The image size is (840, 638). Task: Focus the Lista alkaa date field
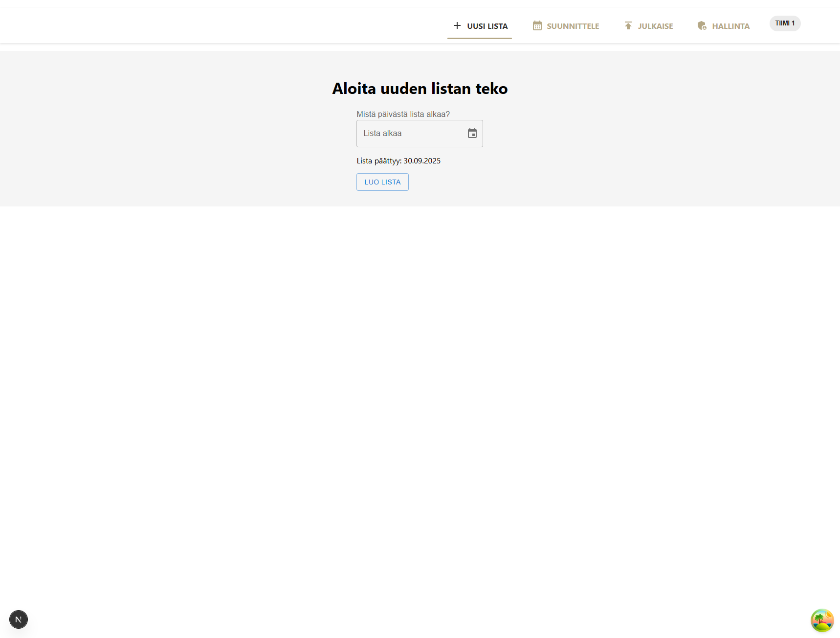click(411, 134)
